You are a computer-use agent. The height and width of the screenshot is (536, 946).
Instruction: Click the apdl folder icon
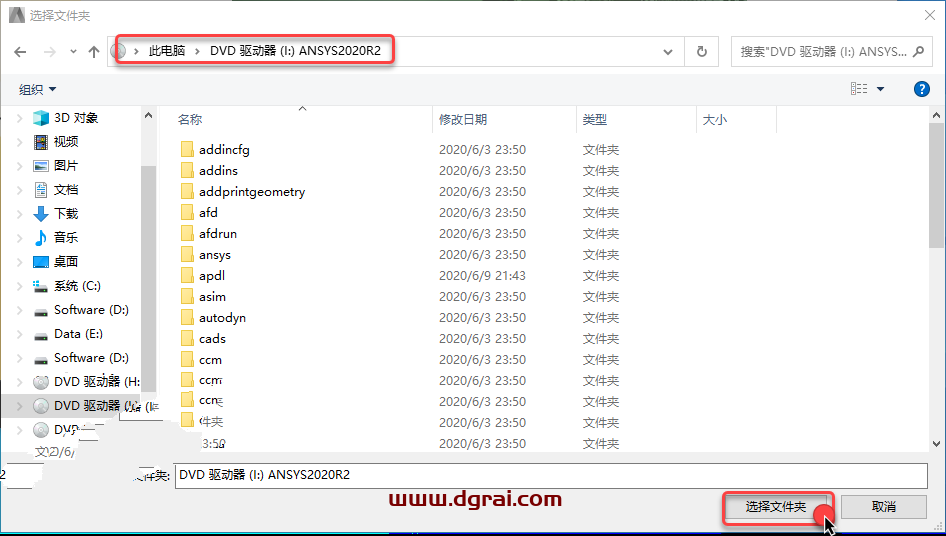click(x=187, y=275)
